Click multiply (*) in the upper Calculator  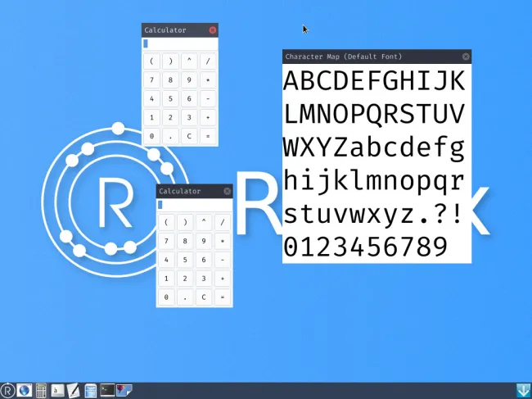[x=208, y=79]
